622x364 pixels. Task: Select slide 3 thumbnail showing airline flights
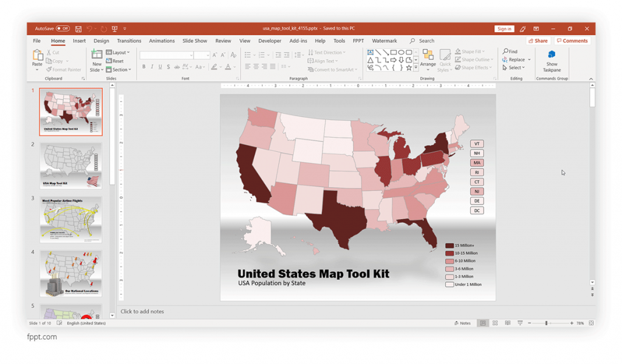70,219
